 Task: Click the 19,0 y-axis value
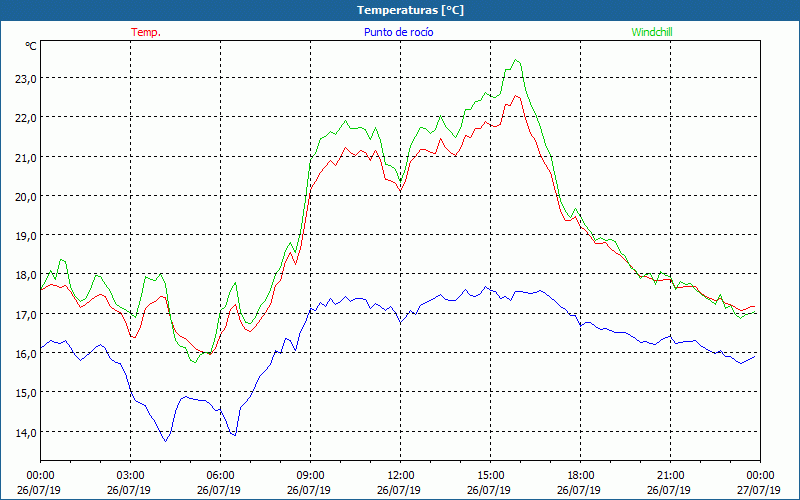tap(24, 236)
